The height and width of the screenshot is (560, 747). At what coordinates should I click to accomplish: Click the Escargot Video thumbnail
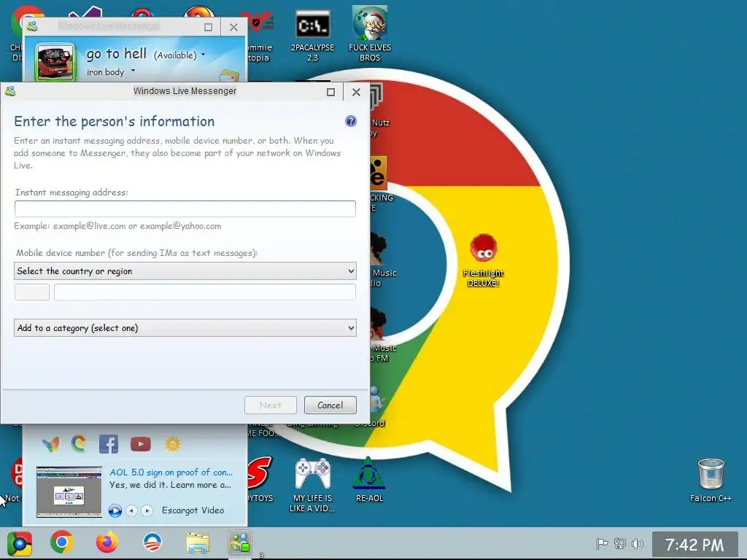pos(69,491)
